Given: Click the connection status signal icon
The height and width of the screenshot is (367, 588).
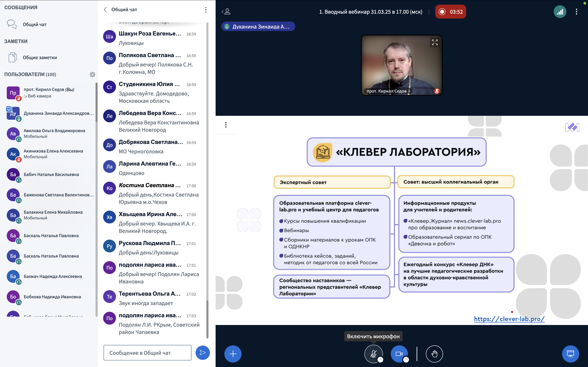Looking at the screenshot, I should [x=560, y=12].
